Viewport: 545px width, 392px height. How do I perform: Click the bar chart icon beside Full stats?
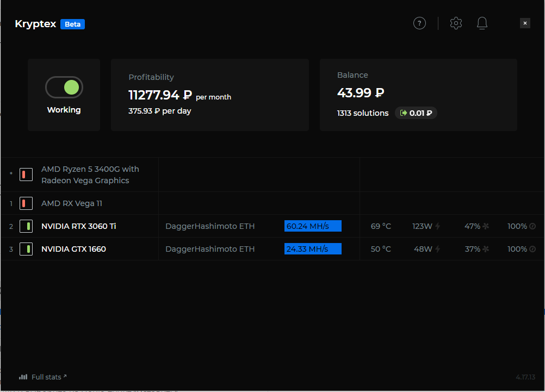coord(23,377)
